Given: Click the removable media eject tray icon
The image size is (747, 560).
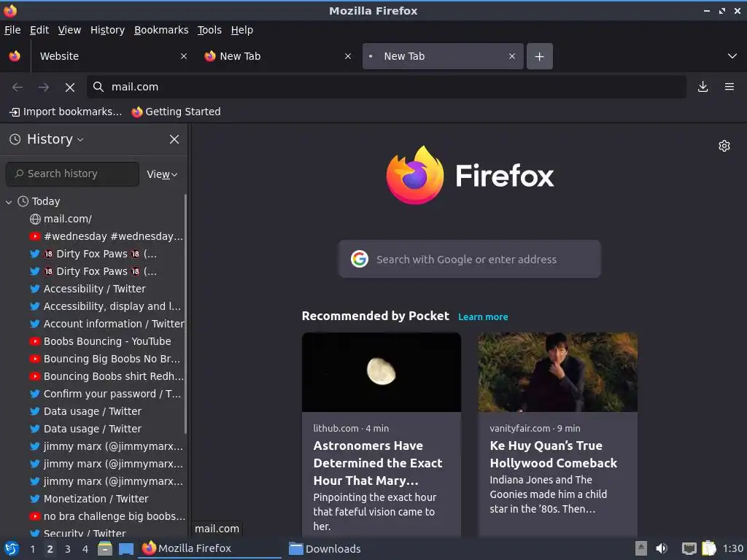Looking at the screenshot, I should (x=640, y=548).
